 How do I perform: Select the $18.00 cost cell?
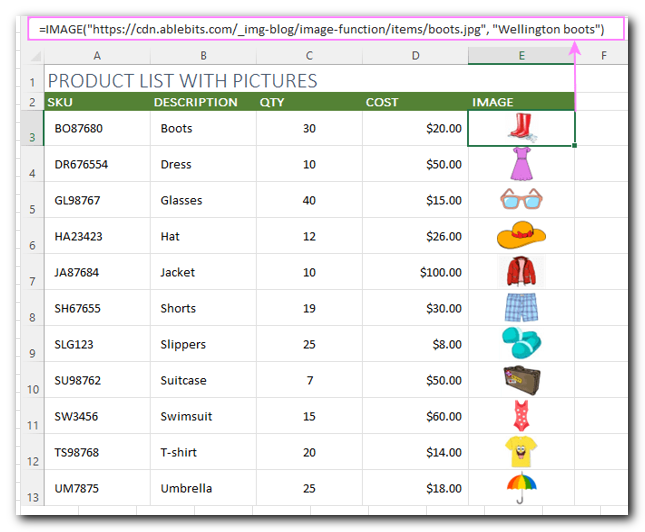tap(415, 488)
